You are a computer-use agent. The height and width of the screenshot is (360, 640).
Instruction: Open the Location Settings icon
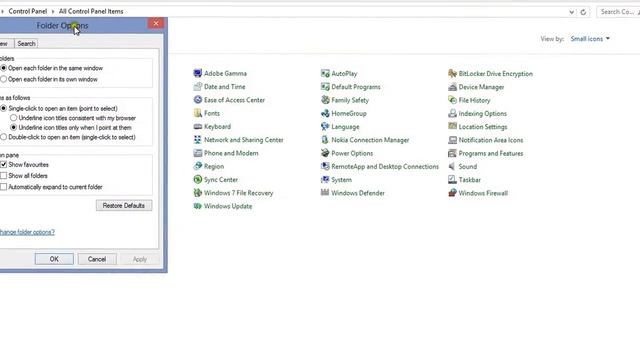pyautogui.click(x=452, y=127)
